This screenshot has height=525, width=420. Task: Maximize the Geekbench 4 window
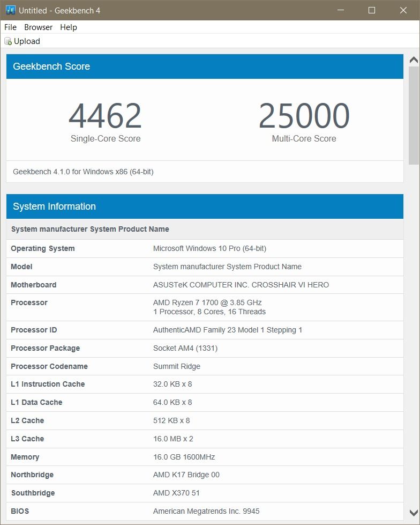coord(371,10)
